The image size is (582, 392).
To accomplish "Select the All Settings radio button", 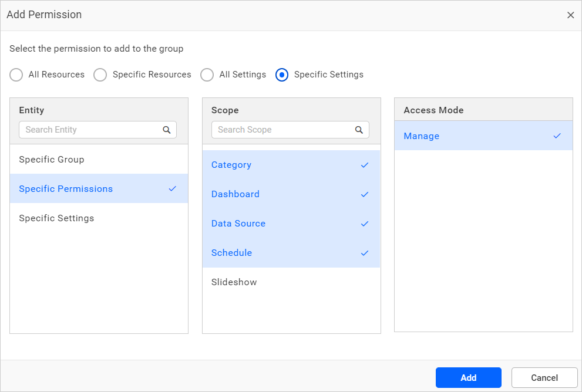I will tap(207, 75).
